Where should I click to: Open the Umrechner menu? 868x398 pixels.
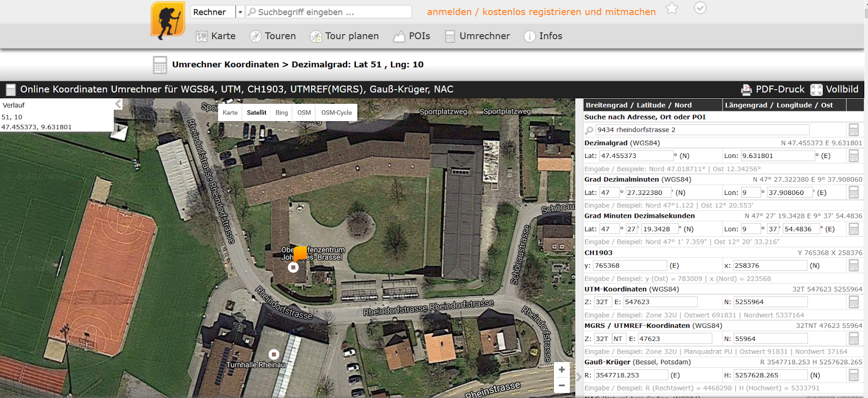click(x=477, y=36)
